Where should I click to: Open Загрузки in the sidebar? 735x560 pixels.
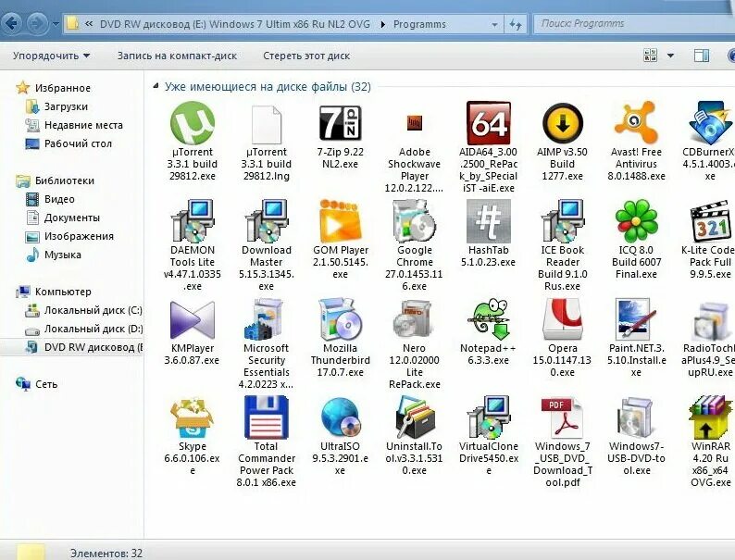click(66, 106)
